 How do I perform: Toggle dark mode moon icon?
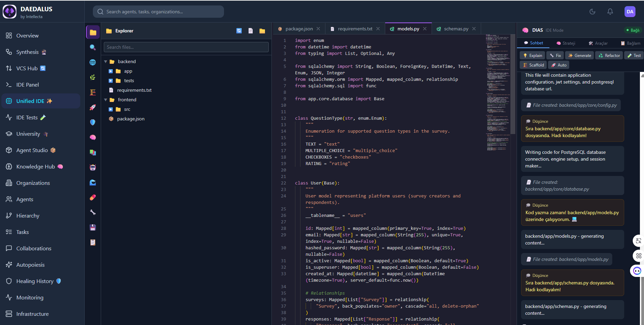click(592, 12)
